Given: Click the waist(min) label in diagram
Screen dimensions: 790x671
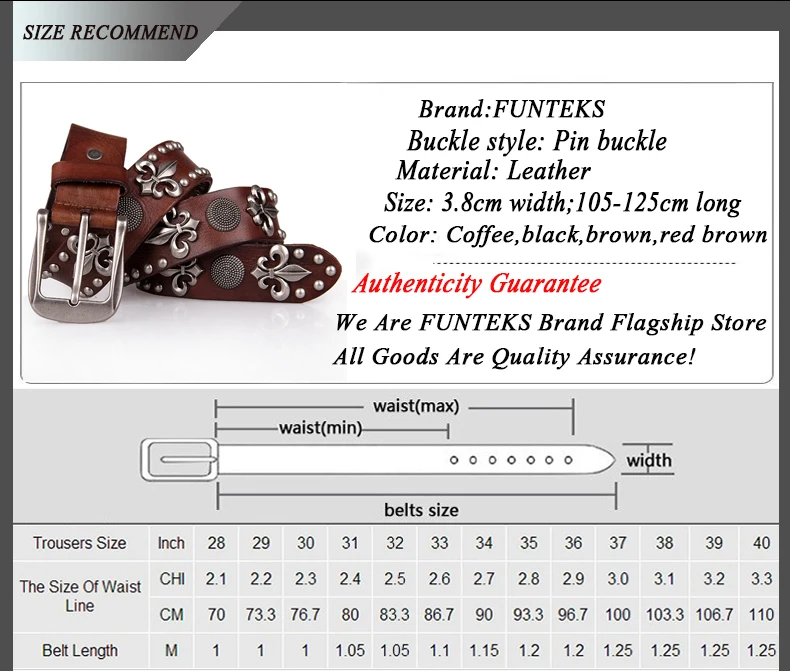Looking at the screenshot, I should 321,428.
